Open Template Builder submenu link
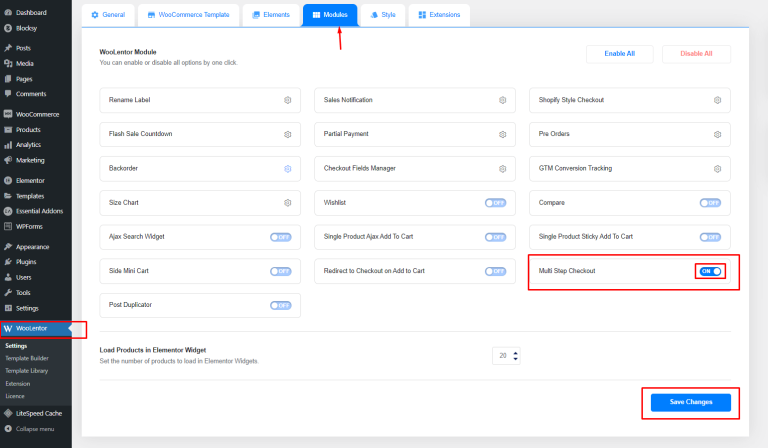768x448 pixels. click(x=27, y=358)
